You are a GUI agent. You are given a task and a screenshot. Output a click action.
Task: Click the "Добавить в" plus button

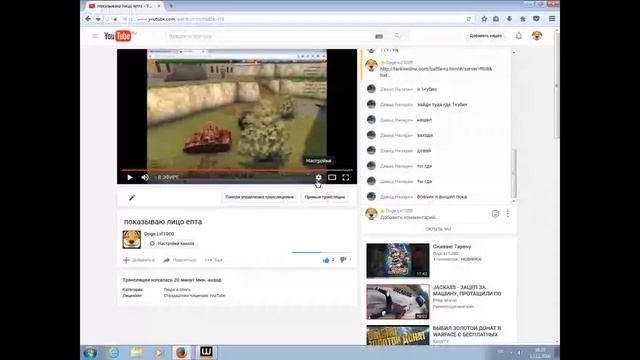(x=139, y=260)
